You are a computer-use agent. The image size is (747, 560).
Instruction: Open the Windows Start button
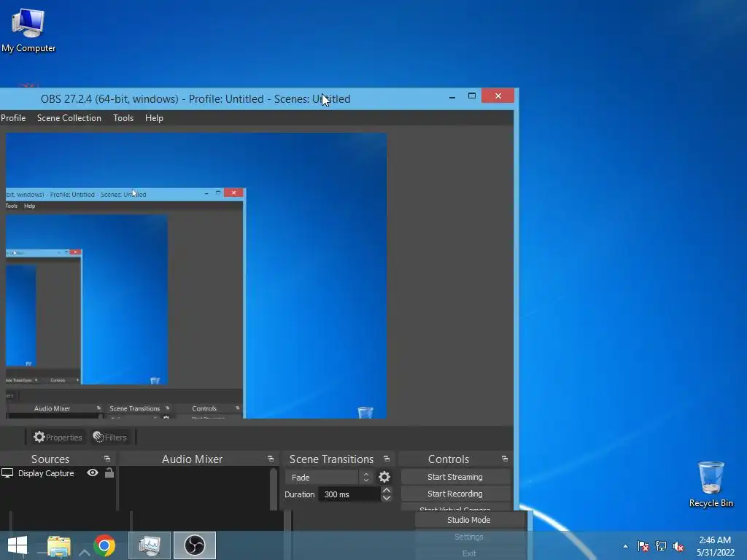[x=18, y=545]
